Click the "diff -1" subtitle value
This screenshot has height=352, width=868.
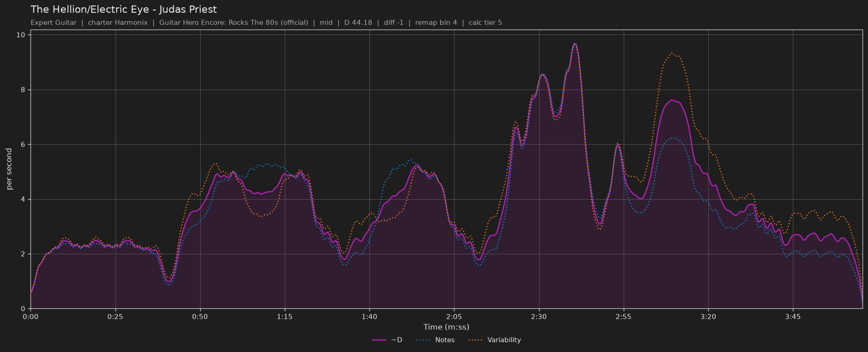394,23
